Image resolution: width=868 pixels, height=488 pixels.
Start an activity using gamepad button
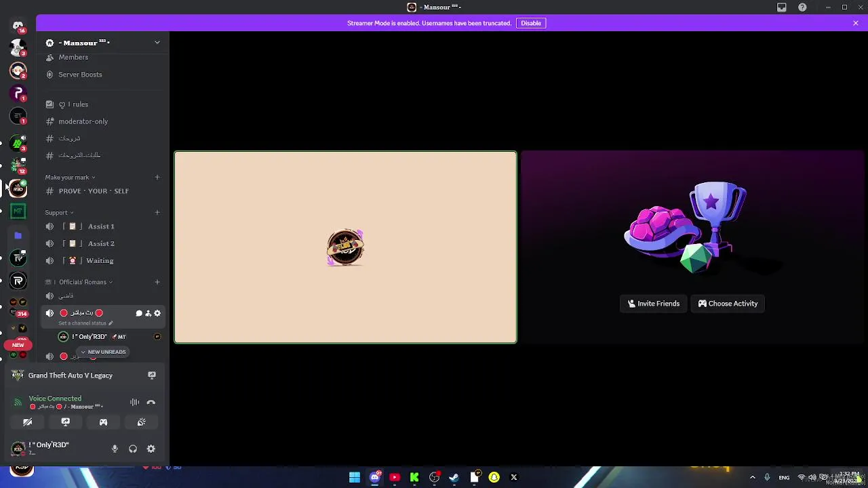pyautogui.click(x=103, y=422)
